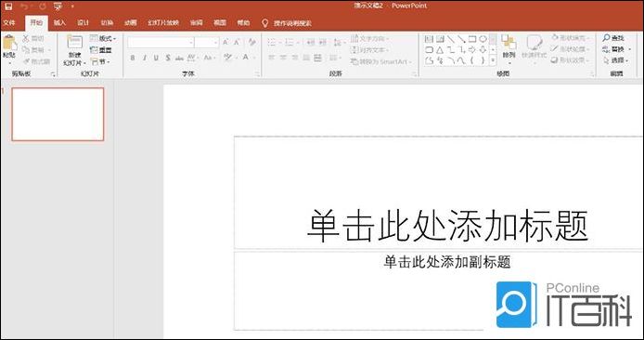This screenshot has width=644, height=340.
Task: Select the Freeform polygon shape
Action: coord(430,60)
